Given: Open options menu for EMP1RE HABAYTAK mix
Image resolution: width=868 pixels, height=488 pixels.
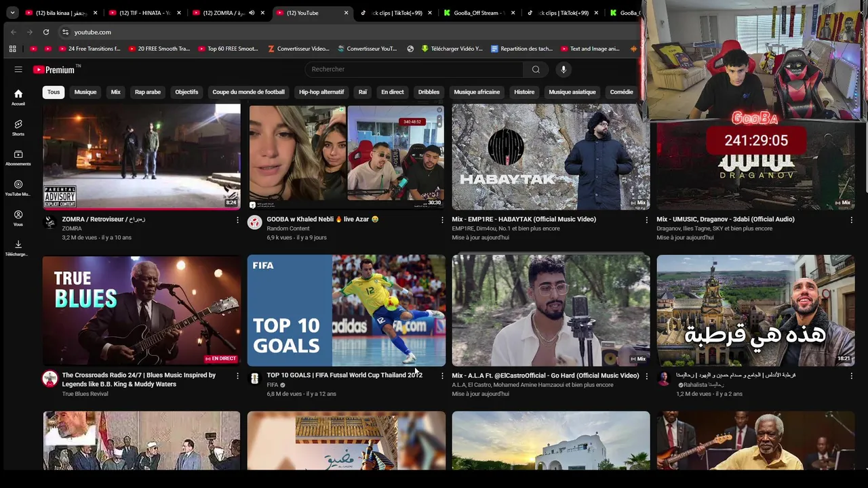Looking at the screenshot, I should tap(646, 220).
